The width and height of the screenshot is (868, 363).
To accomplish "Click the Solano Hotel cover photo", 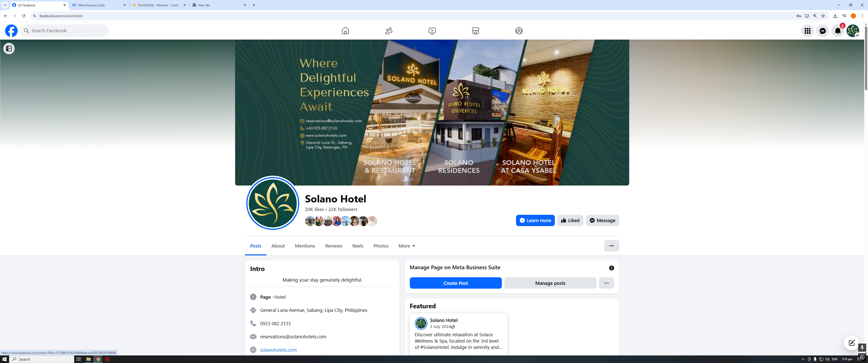I will [432, 112].
